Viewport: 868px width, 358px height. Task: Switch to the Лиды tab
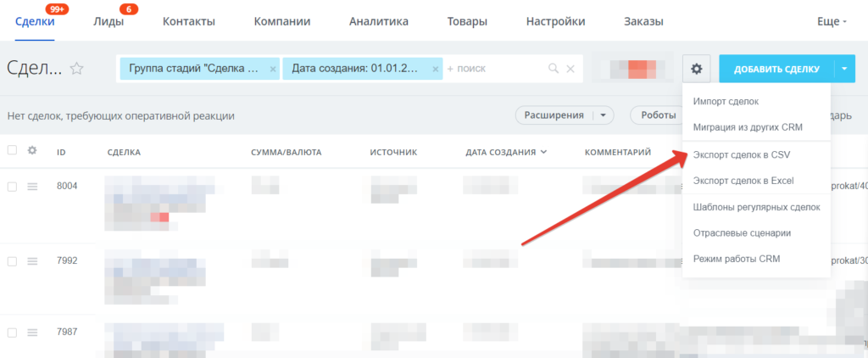(108, 21)
